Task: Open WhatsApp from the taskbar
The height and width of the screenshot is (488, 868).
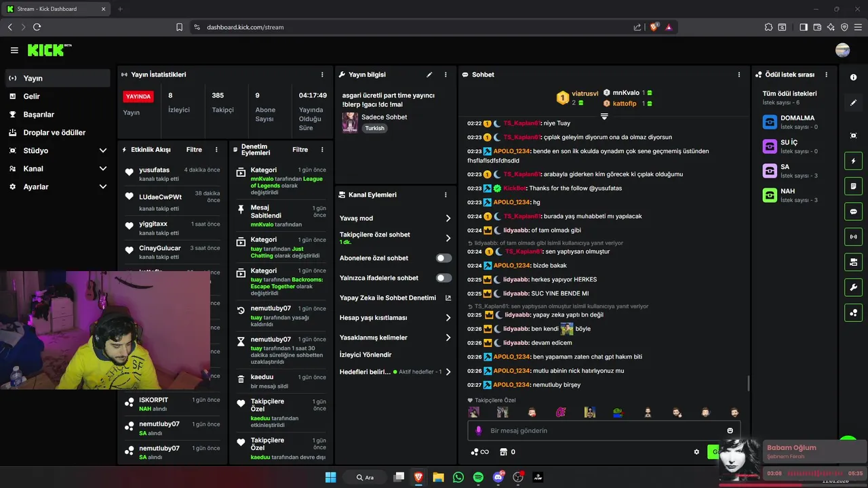Action: [x=458, y=477]
